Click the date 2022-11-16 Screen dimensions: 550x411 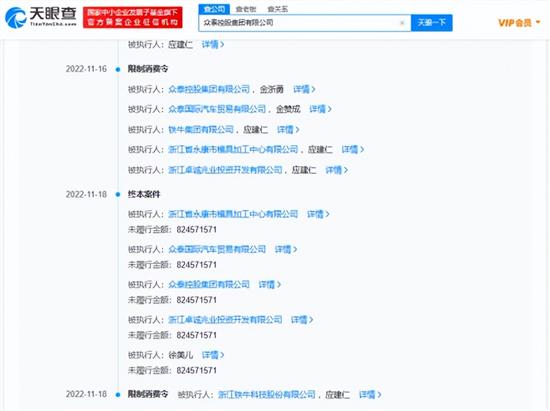click(x=86, y=69)
